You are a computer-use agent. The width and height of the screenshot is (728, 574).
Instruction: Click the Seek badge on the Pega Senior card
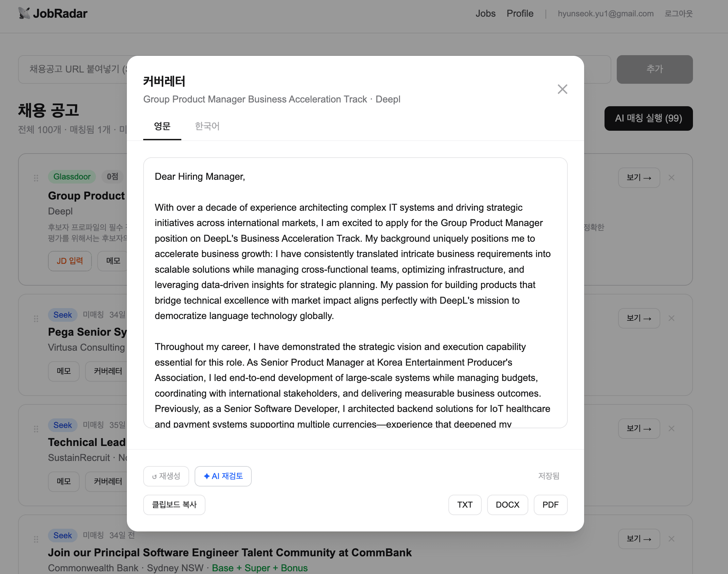[63, 315]
